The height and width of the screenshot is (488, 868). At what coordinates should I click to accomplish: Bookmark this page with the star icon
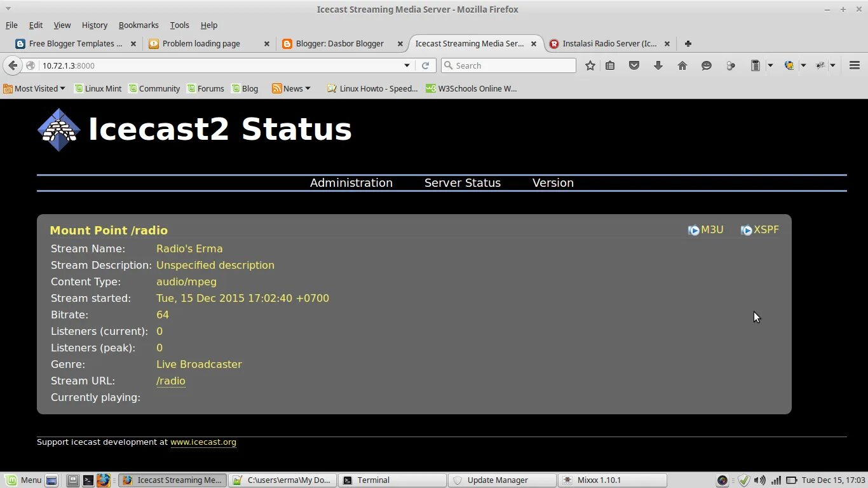[590, 65]
